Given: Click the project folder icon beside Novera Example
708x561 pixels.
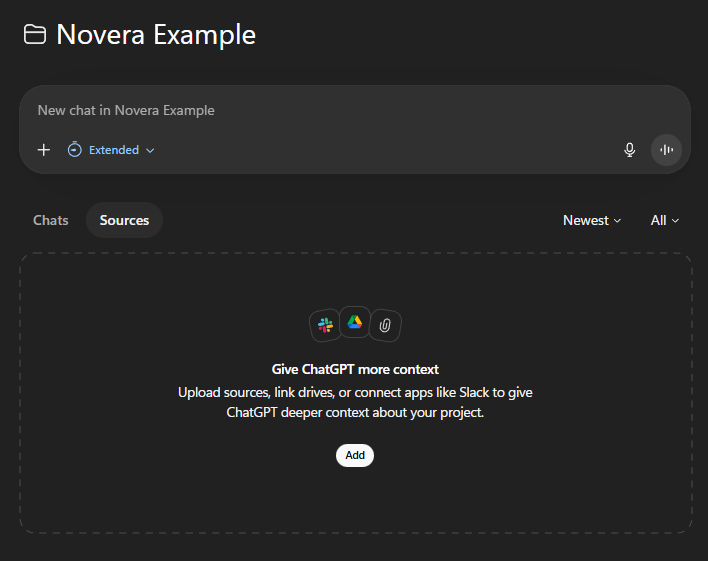Looking at the screenshot, I should 35,35.
